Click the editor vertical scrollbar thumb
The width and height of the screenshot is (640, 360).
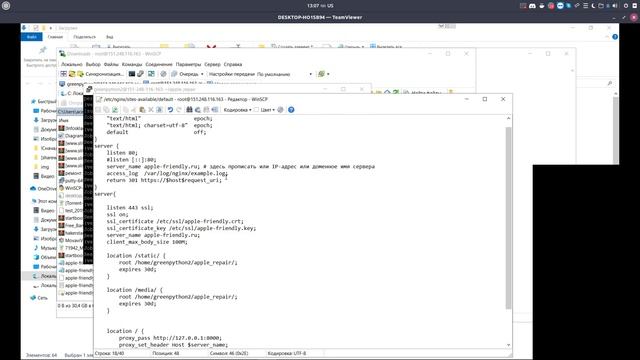[508, 218]
